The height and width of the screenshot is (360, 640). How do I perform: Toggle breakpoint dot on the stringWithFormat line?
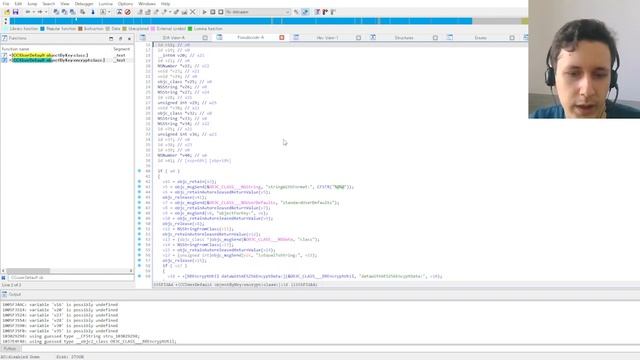(x=139, y=187)
